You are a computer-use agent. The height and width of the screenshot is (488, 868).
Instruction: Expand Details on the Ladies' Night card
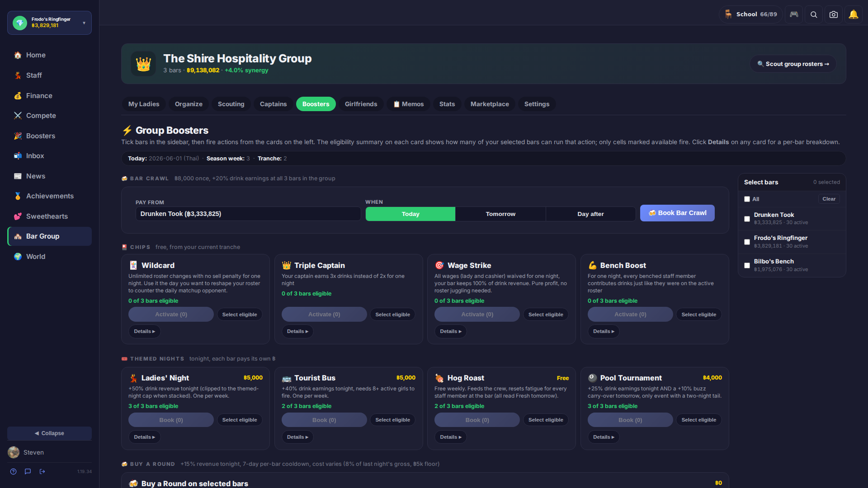[144, 437]
